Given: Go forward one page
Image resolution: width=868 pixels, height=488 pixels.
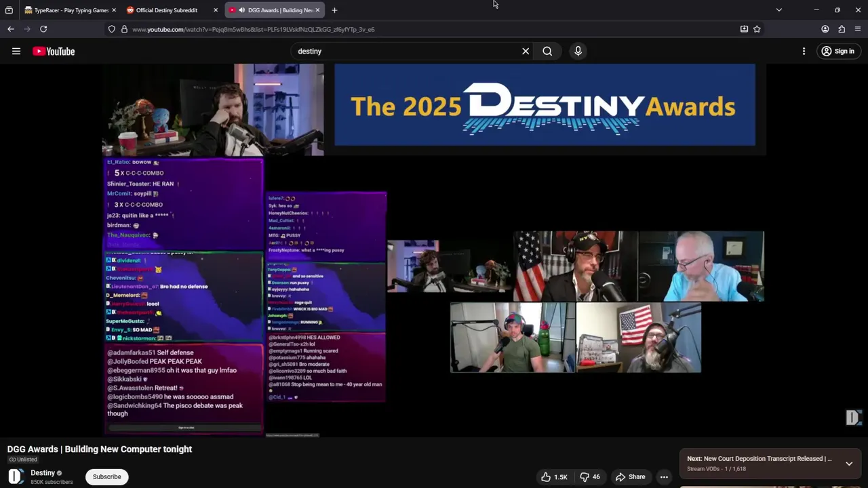Looking at the screenshot, I should (x=27, y=29).
